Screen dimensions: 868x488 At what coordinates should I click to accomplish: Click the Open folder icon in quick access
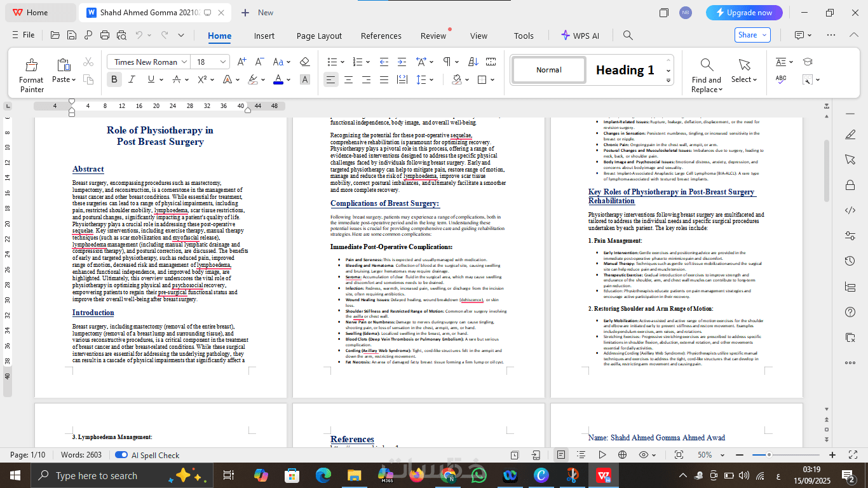[x=55, y=36]
